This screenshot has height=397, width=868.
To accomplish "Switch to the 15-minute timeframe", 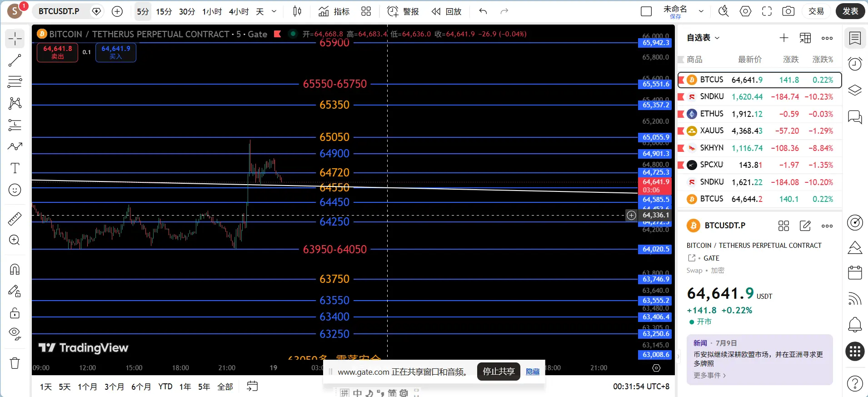I will (x=164, y=11).
